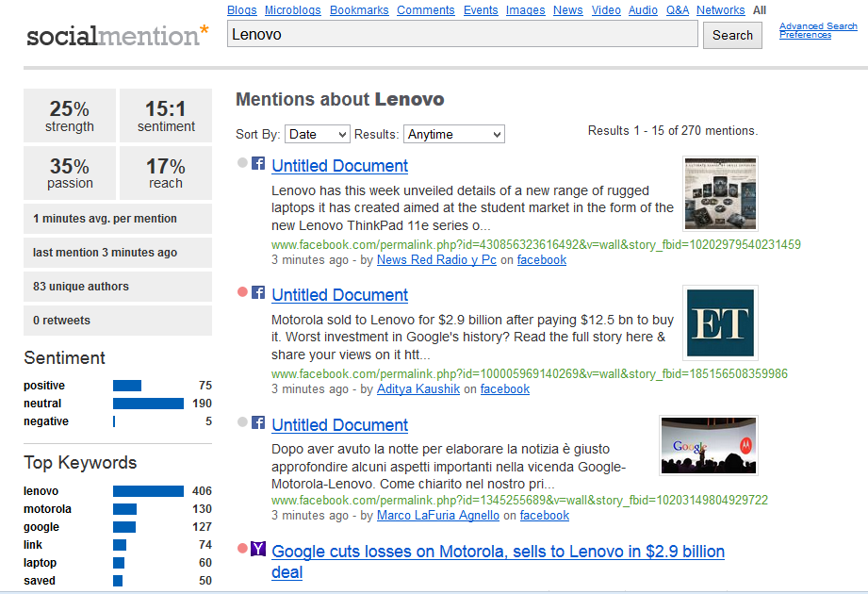Click the Yahoo icon beside Google cuts losses
The width and height of the screenshot is (868, 594).
click(258, 549)
